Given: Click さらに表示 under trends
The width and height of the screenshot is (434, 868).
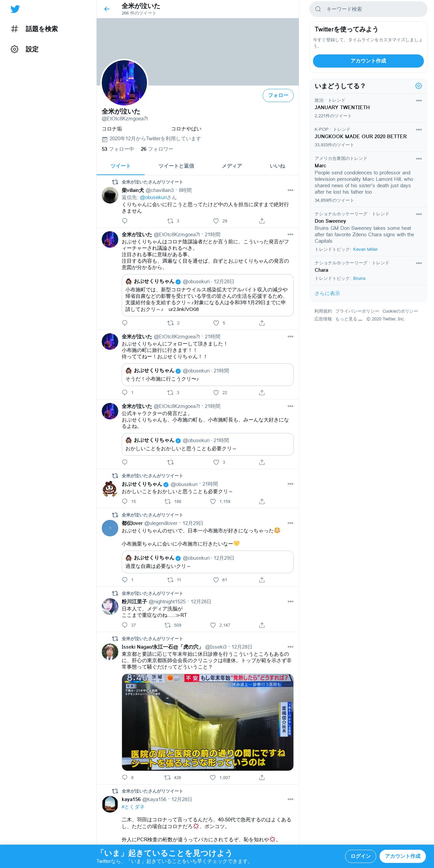Looking at the screenshot, I should click(x=327, y=293).
